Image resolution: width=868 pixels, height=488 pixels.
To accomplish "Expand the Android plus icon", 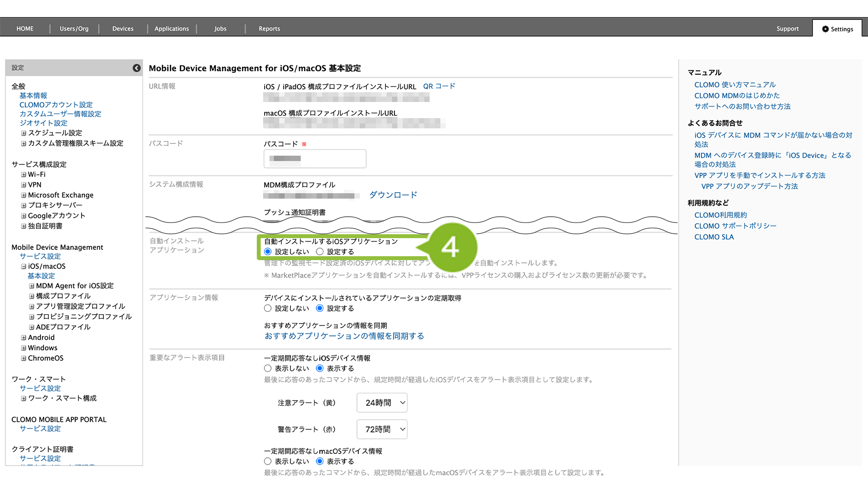I will [23, 338].
